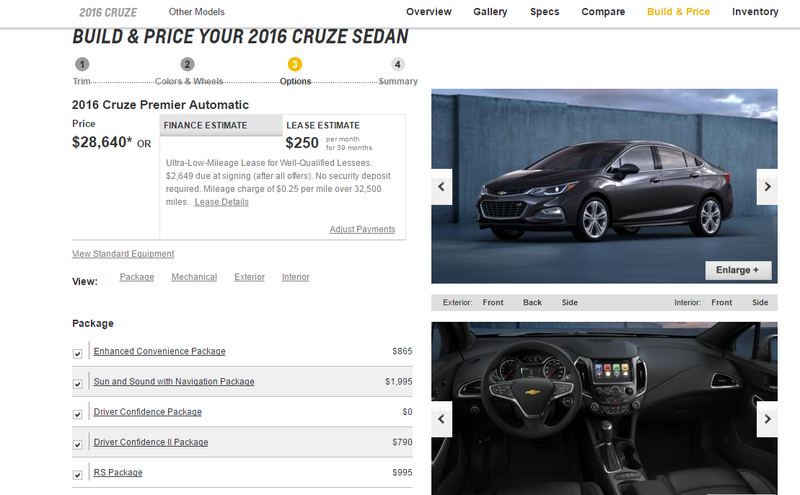Toggle RS Package checkbox
Image resolution: width=800 pixels, height=495 pixels.
click(x=78, y=475)
